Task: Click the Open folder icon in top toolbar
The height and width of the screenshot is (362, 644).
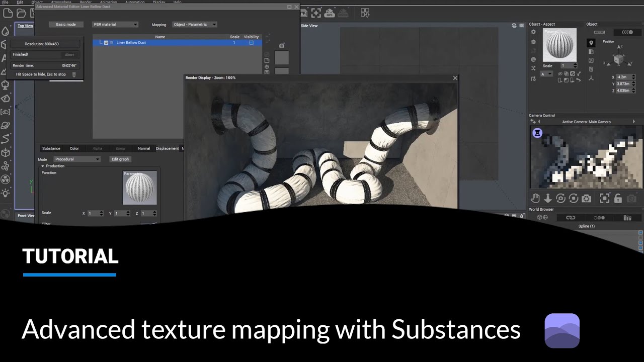Action: tap(21, 13)
